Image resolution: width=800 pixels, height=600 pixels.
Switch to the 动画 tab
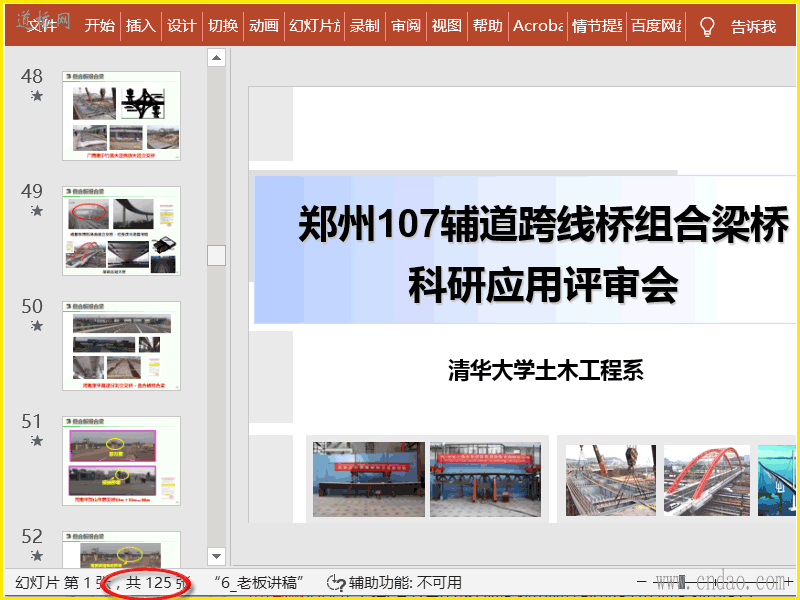coord(264,26)
